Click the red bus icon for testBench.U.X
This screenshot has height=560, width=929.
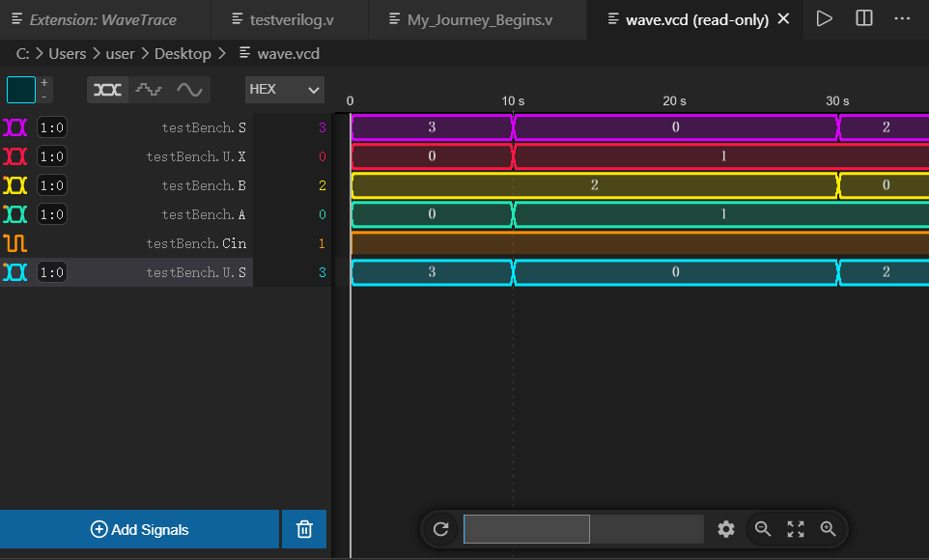coord(15,156)
